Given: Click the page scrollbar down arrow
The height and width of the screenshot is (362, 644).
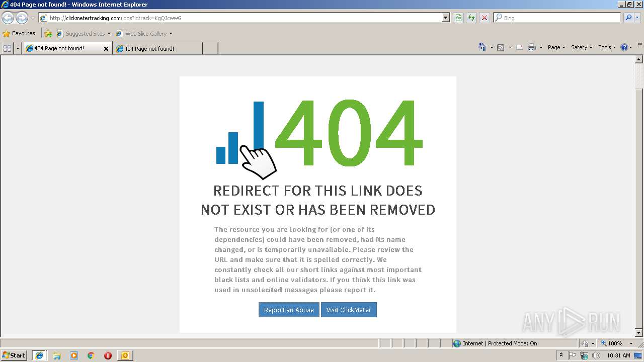Looking at the screenshot, I should tap(639, 333).
